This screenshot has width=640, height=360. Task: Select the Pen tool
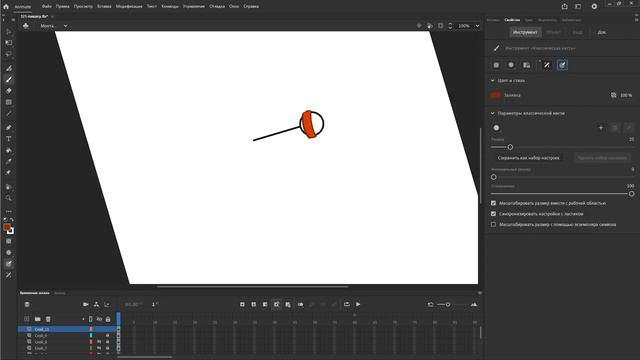click(x=9, y=128)
